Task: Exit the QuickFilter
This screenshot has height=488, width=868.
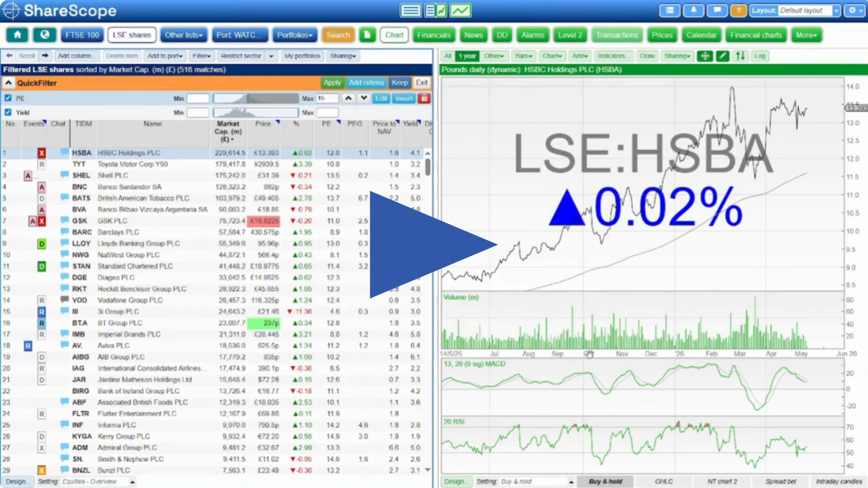Action: [x=422, y=83]
